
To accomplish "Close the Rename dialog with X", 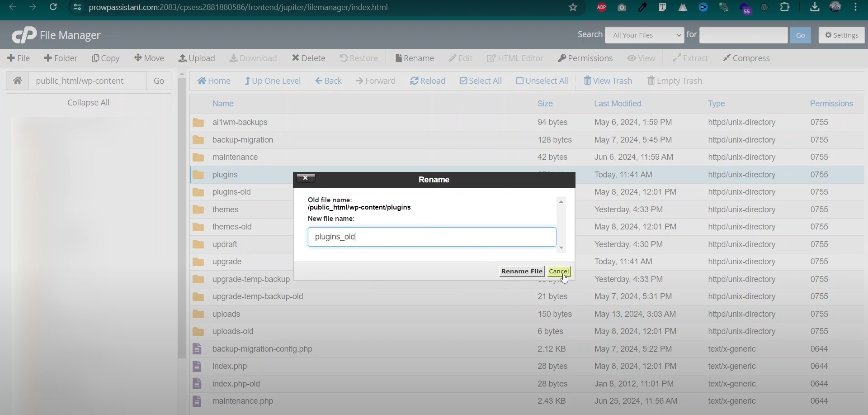I will [306, 178].
